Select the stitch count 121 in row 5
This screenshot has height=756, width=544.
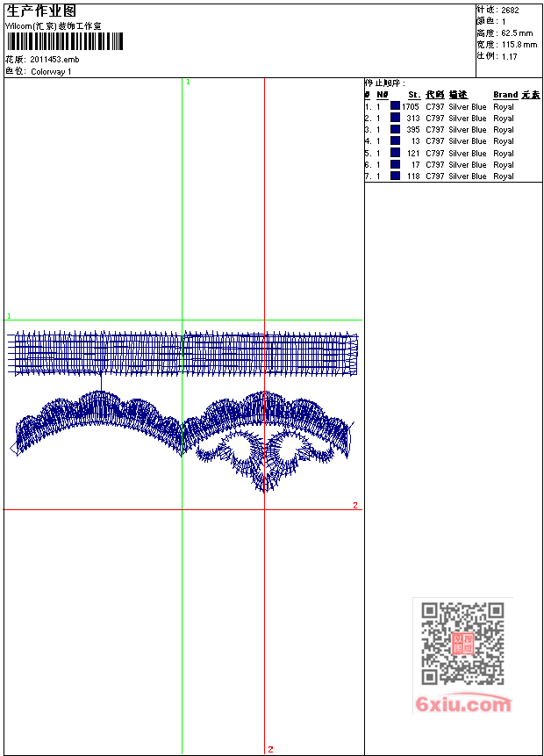pos(413,154)
